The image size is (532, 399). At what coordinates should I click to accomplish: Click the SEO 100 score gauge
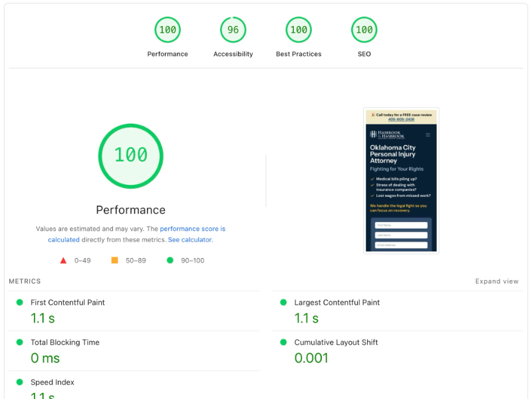pyautogui.click(x=364, y=30)
